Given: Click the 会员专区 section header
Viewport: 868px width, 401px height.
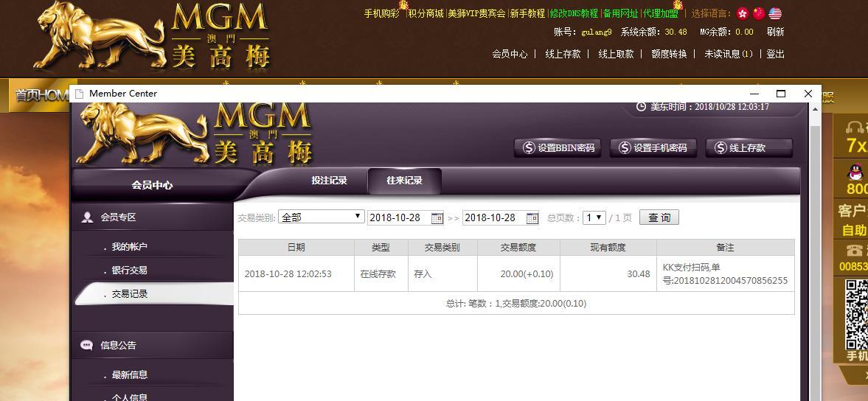Looking at the screenshot, I should point(152,217).
